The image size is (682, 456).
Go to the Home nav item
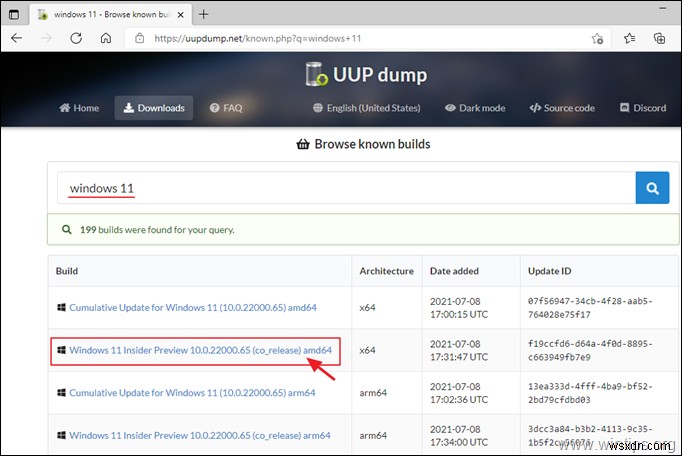[x=79, y=108]
